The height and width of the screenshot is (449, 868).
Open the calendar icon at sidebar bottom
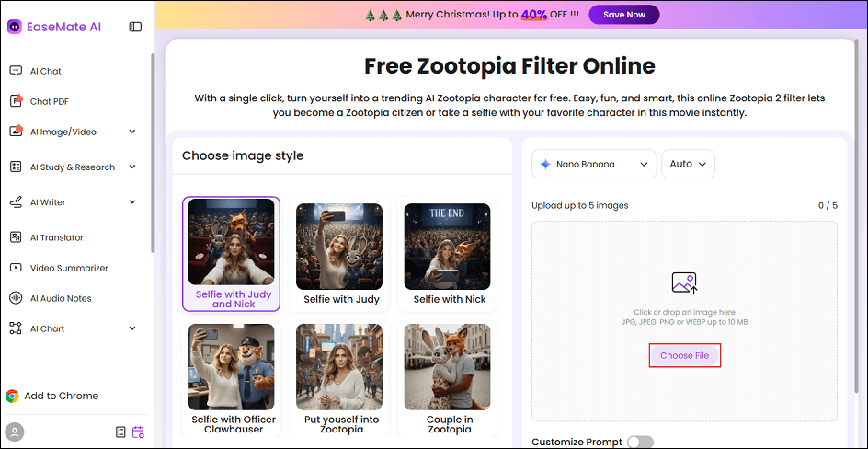point(138,432)
